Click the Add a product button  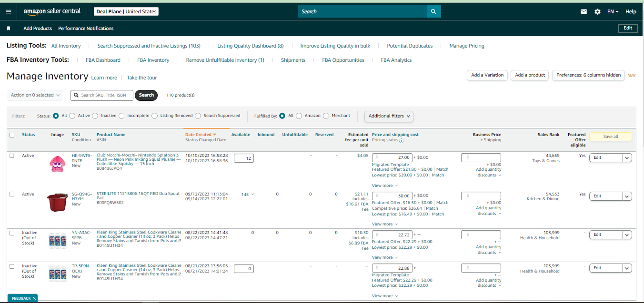click(530, 75)
